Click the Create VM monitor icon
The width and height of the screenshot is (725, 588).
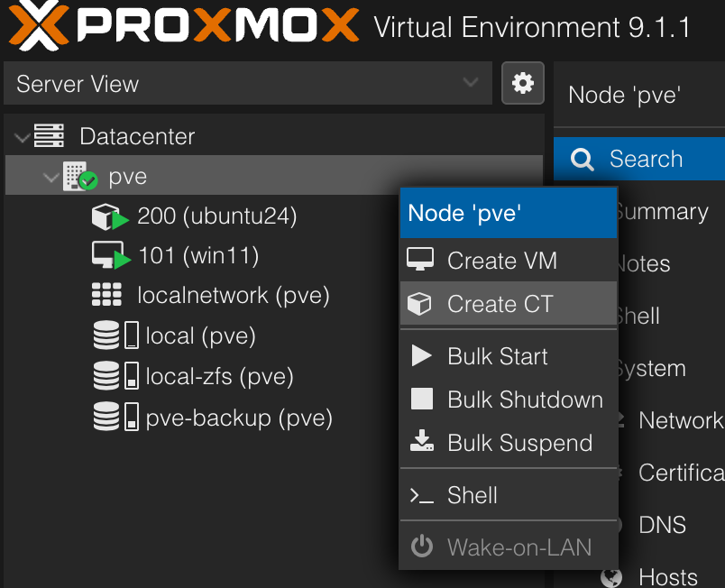click(x=420, y=260)
